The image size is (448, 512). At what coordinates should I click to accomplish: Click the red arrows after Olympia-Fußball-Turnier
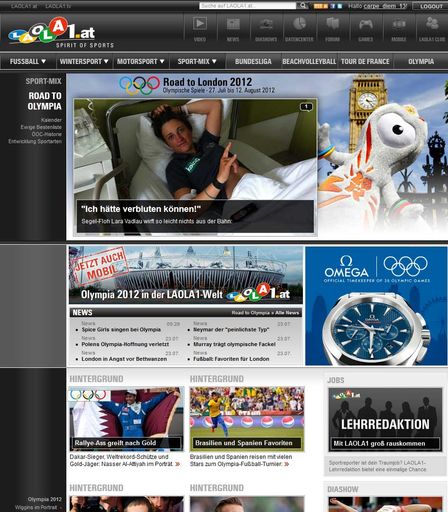287,464
